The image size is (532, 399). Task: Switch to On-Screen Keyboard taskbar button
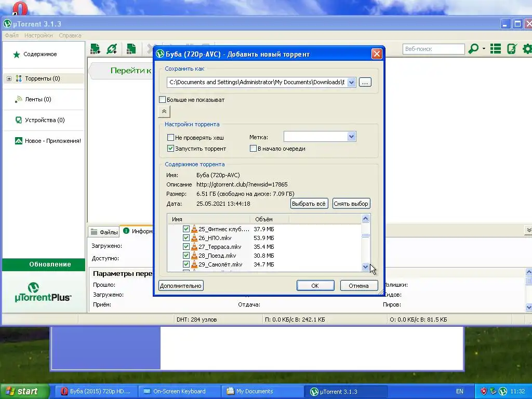tap(179, 392)
